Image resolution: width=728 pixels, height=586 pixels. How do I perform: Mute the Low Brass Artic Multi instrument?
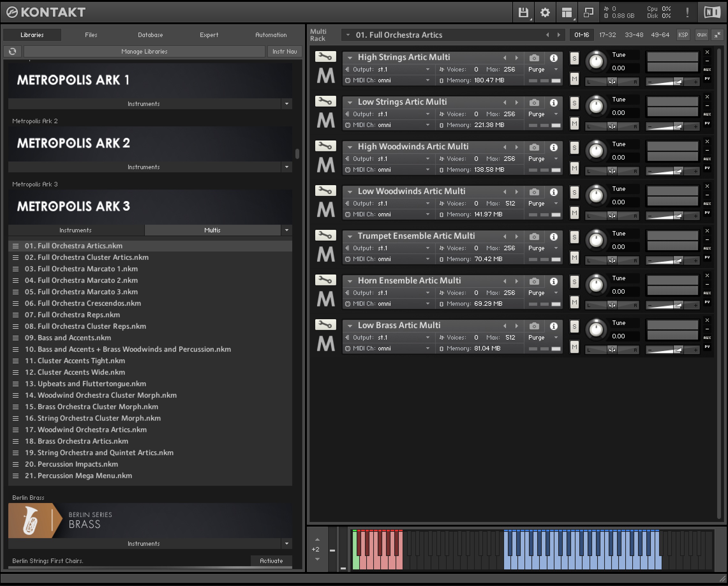click(x=574, y=347)
